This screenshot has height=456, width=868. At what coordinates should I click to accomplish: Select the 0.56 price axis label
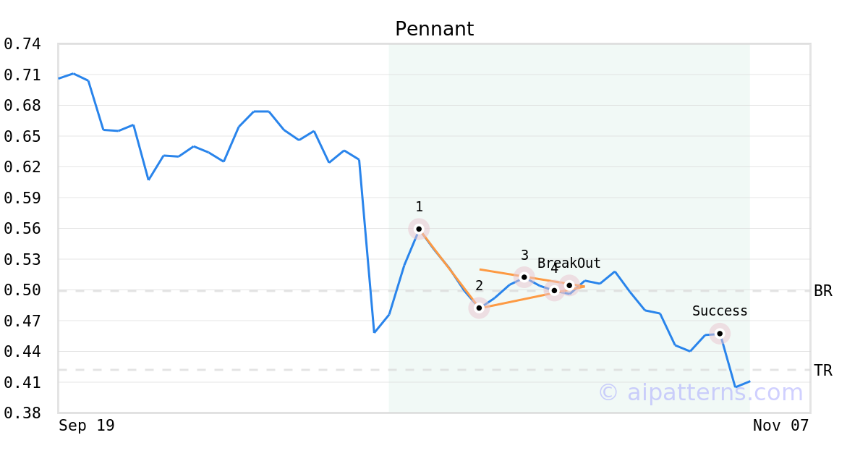(22, 229)
